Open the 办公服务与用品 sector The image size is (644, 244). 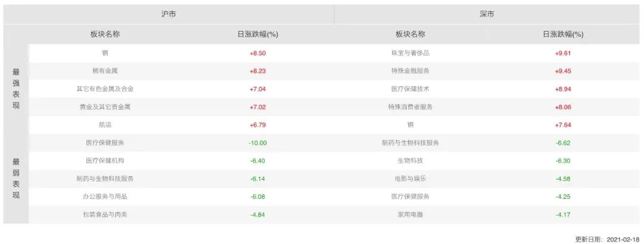coord(105,196)
